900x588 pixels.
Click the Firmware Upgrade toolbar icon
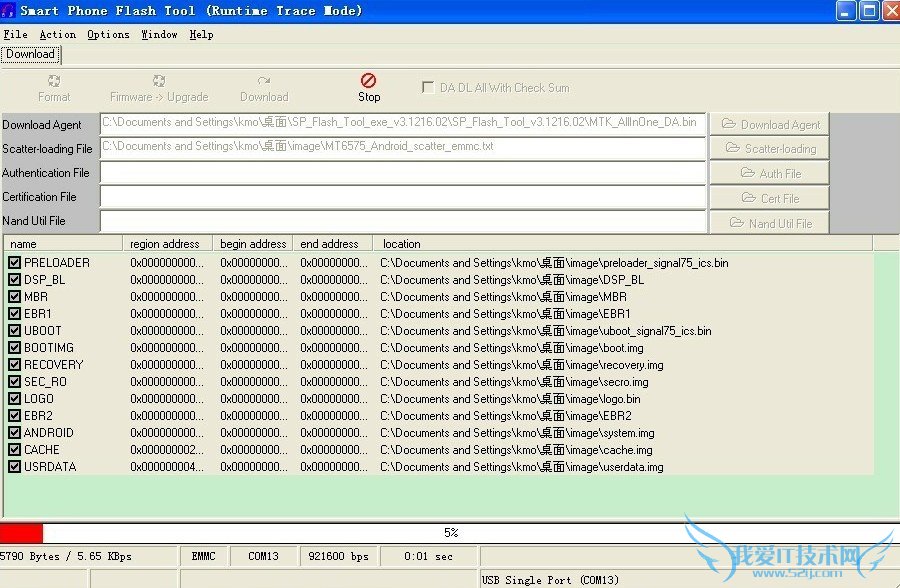(159, 81)
